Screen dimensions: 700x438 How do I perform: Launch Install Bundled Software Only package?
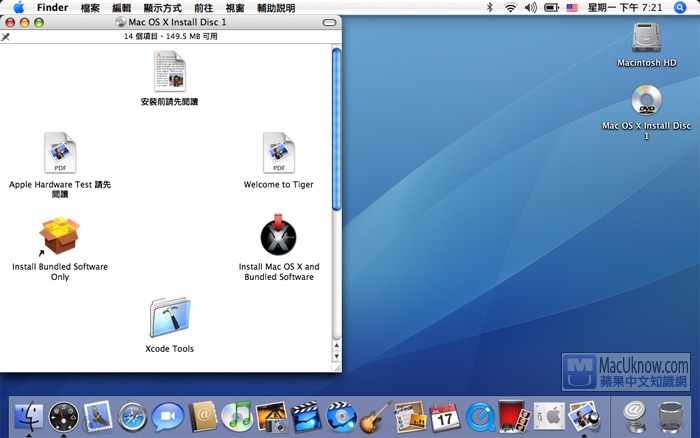(59, 236)
